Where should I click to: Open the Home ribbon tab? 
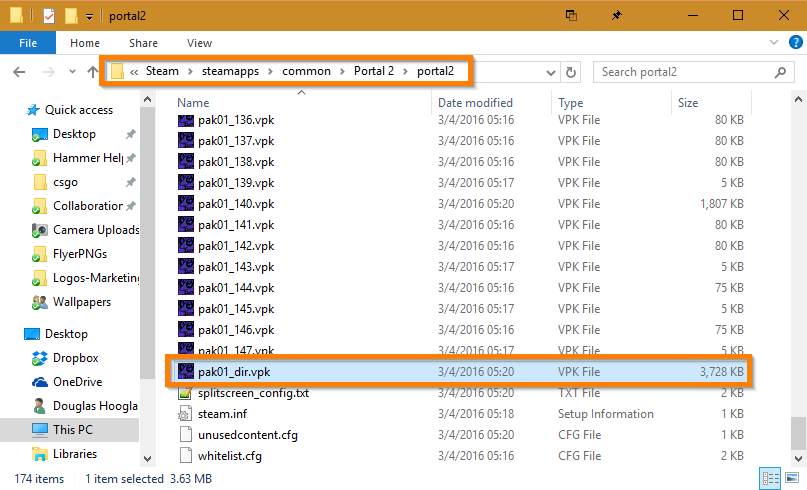[x=85, y=43]
